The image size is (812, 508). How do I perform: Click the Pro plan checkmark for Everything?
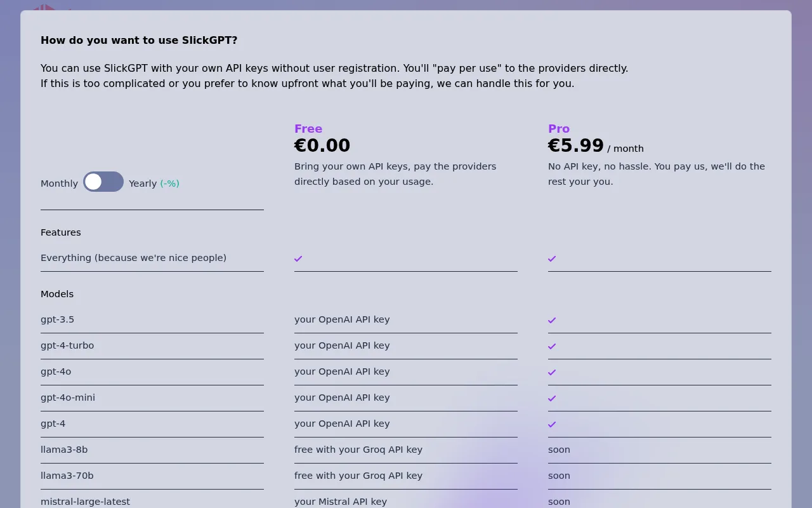pos(552,258)
